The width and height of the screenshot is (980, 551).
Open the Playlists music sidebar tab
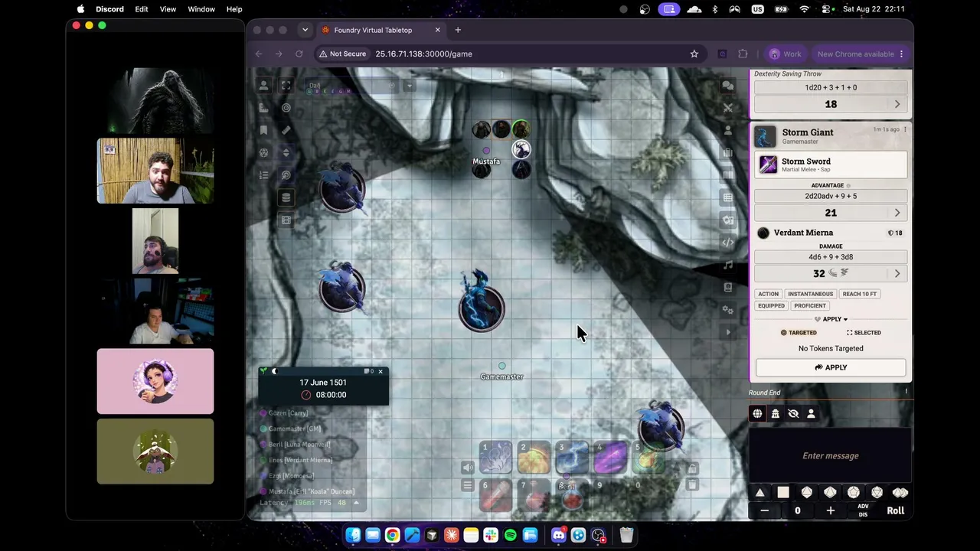click(728, 265)
